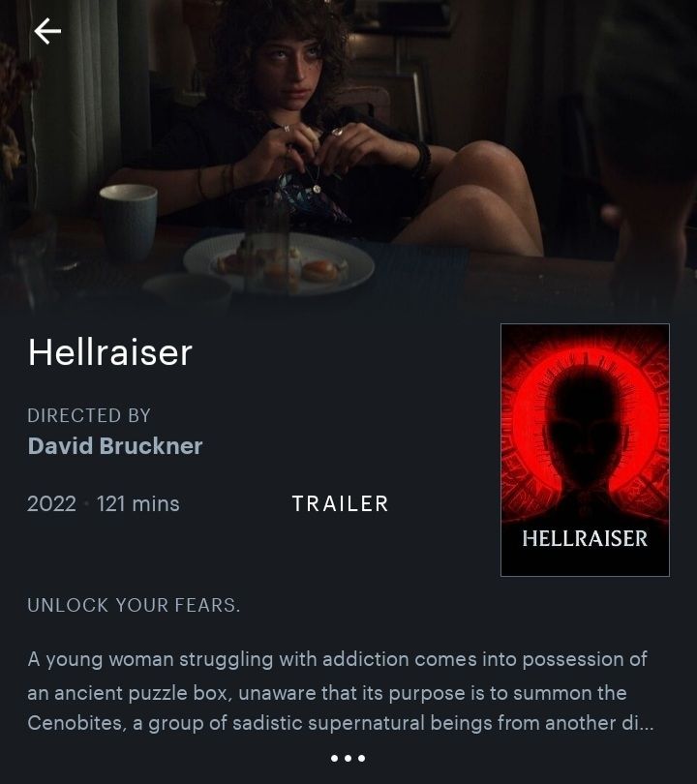The height and width of the screenshot is (784, 697).
Task: Open the backdrop image of the woman
Action: pyautogui.click(x=348, y=155)
